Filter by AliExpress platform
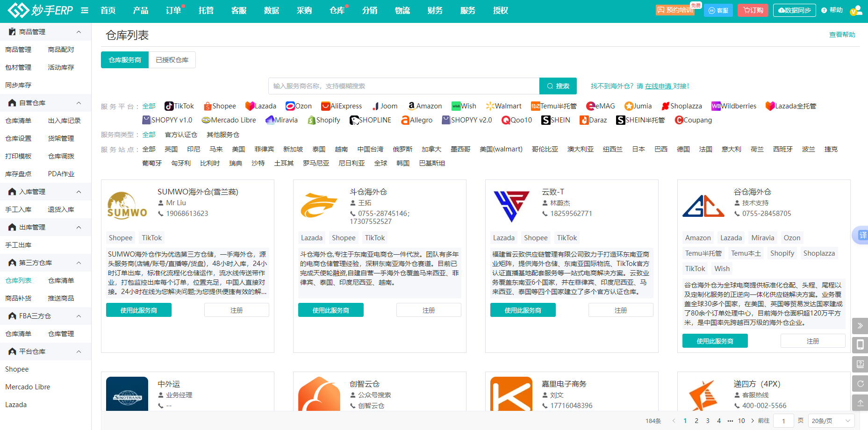This screenshot has width=868, height=430. 342,106
